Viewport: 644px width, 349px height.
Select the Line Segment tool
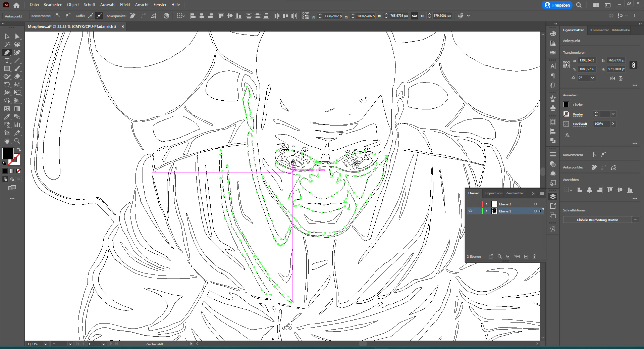(x=17, y=60)
